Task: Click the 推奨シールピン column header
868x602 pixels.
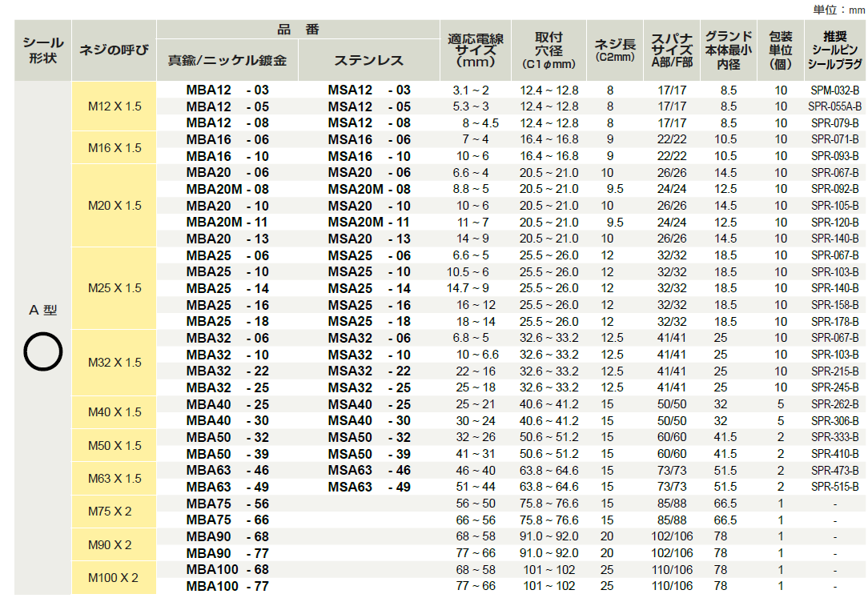Action: pyautogui.click(x=834, y=50)
